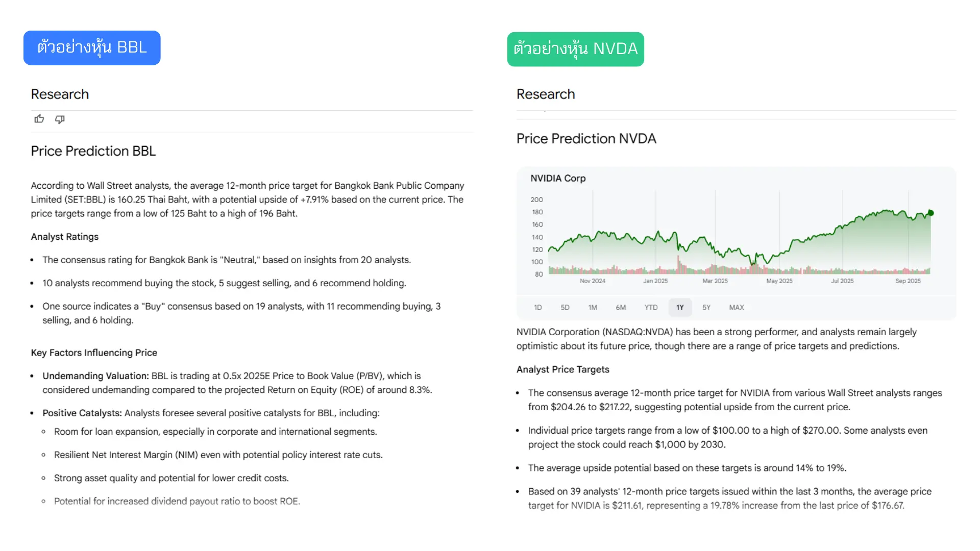The width and height of the screenshot is (980, 551).
Task: Click the blue BBL example label
Action: (x=92, y=47)
